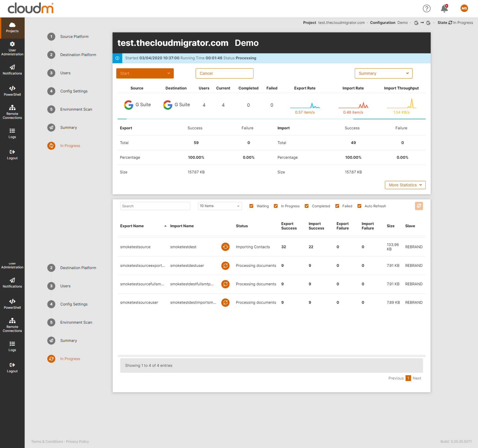
Task: Go to the Summary step at top
Action: [x=62, y=128]
